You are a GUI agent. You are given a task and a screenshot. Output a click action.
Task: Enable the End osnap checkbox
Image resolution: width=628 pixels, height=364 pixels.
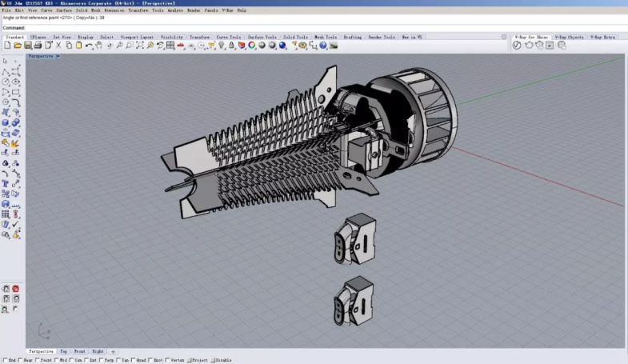point(5,361)
